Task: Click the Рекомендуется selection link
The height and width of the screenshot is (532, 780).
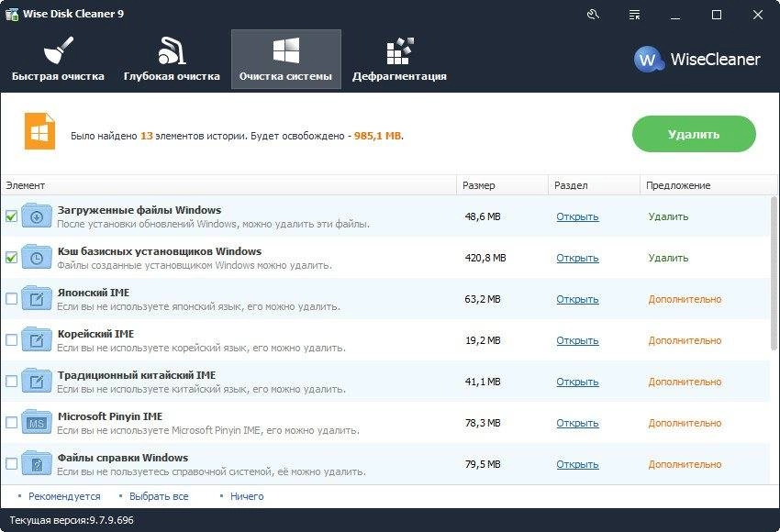Action: [64, 496]
